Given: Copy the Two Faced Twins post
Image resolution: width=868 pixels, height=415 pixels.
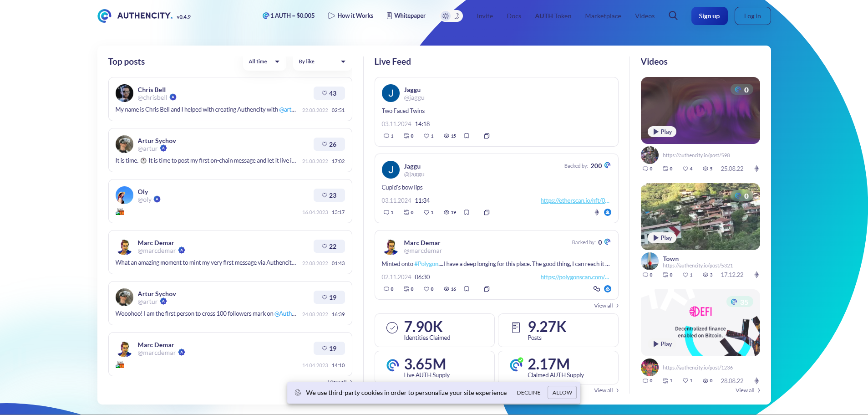Looking at the screenshot, I should pyautogui.click(x=487, y=136).
